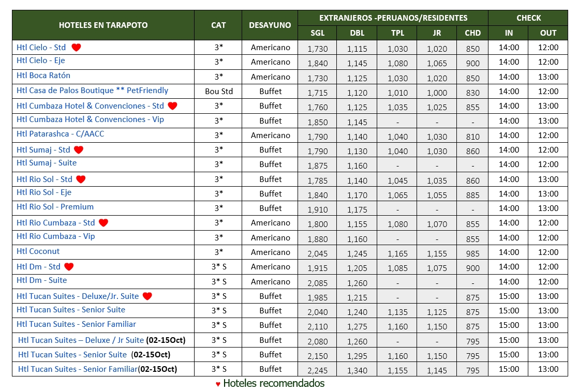Viewport: 578px width, 392px height.
Task: Click the DBL price 1,275
Action: (x=357, y=326)
